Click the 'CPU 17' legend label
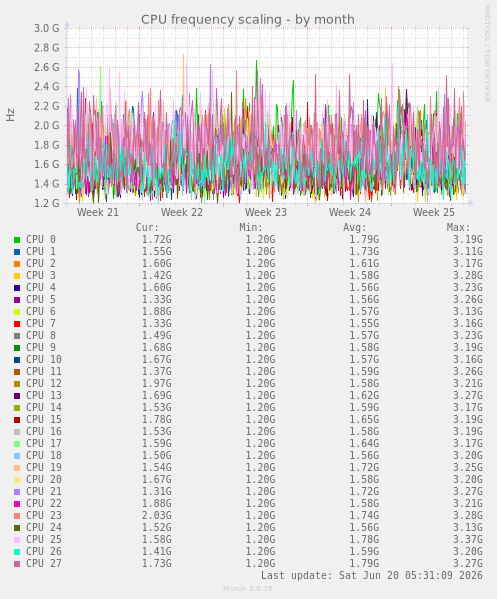This screenshot has height=599, width=497. pyautogui.click(x=44, y=444)
